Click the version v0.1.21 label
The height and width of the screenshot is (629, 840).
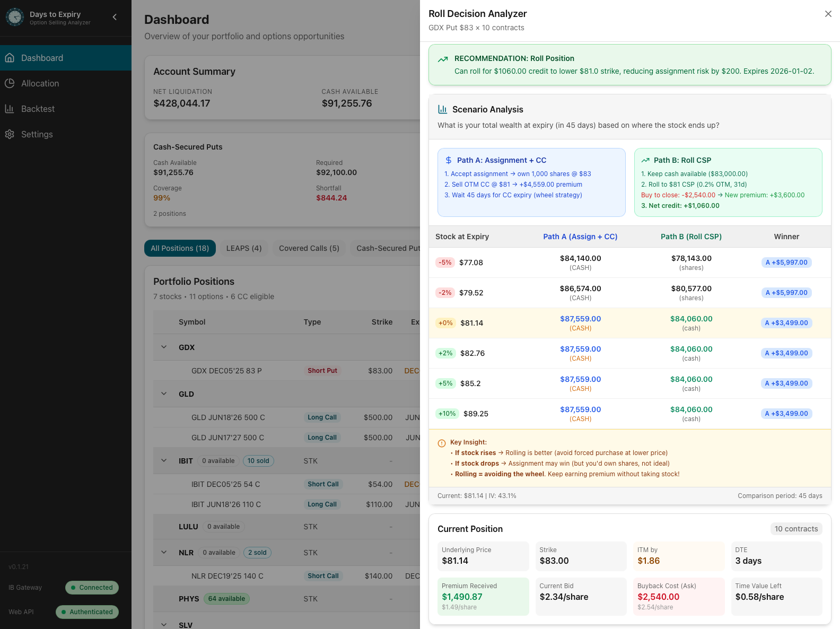[19, 567]
